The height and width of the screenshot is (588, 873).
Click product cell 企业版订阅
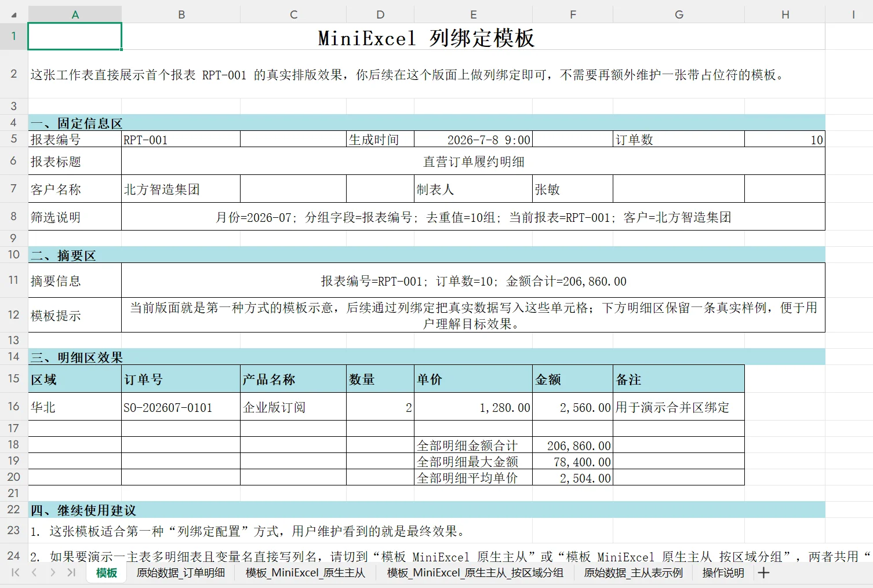[293, 407]
